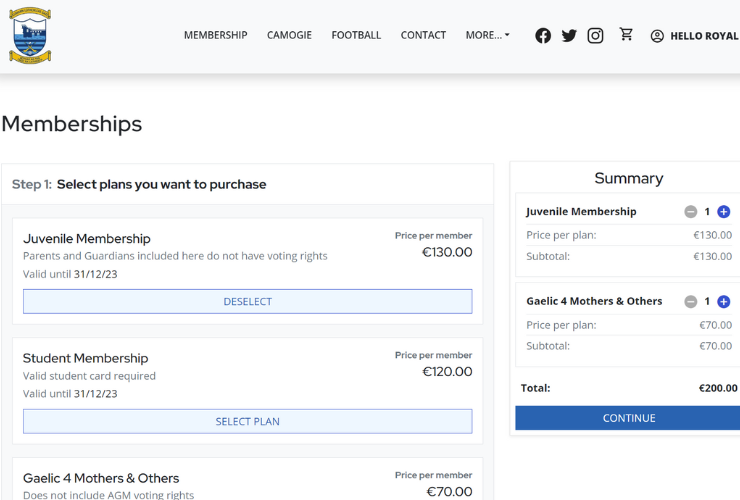
Task: Decrease Juvenile Membership quantity with minus
Action: coord(690,212)
